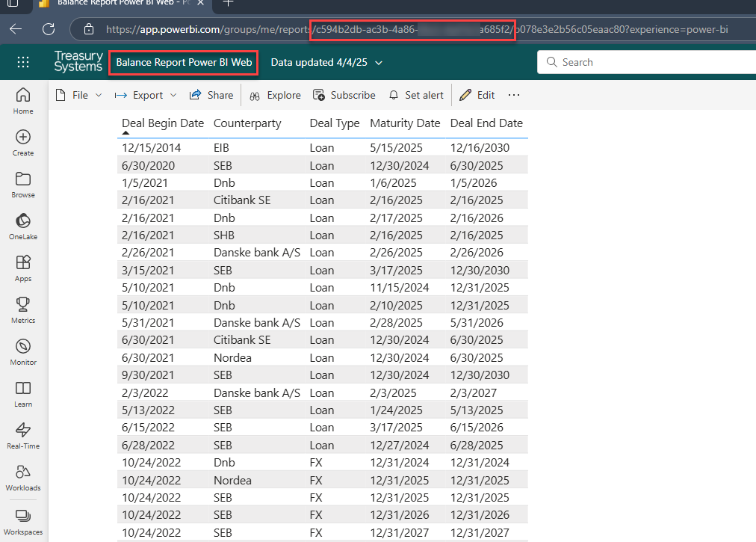Select Citibank SE in the 2/16/2021 row
The width and height of the screenshot is (756, 542).
[242, 200]
